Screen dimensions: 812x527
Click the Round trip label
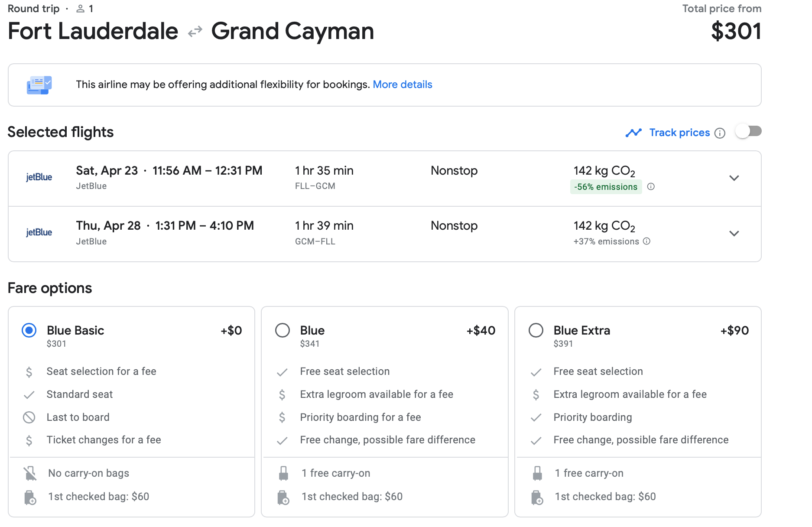click(33, 9)
